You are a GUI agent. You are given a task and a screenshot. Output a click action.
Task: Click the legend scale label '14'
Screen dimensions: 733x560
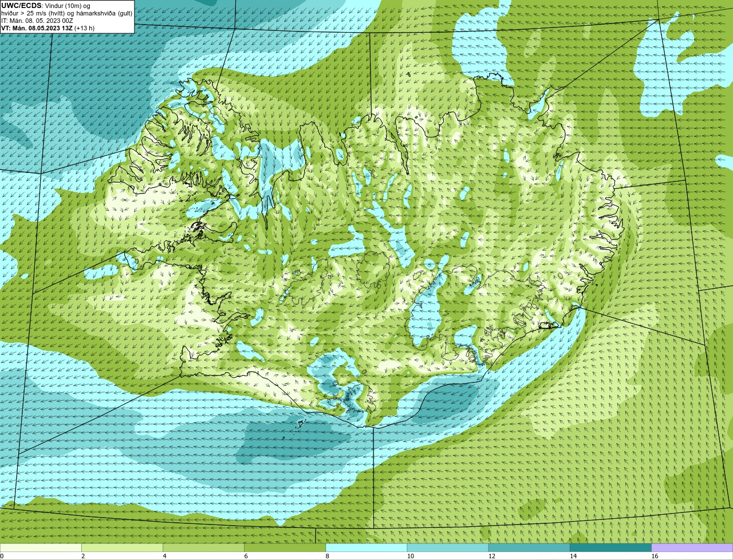[573, 556]
